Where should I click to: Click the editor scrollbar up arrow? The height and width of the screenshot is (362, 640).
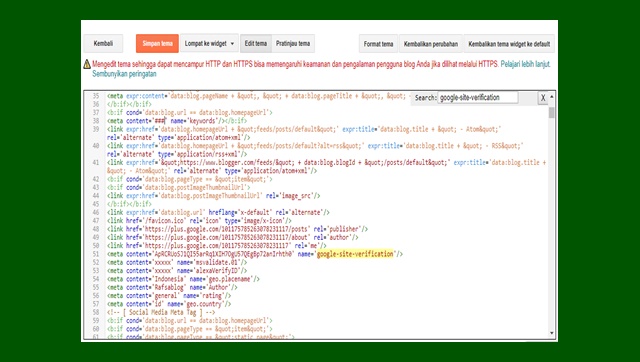coord(552,97)
